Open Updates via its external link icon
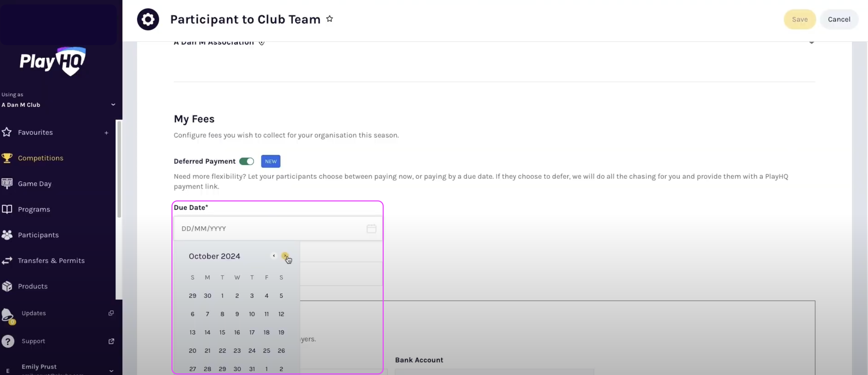 tap(111, 313)
